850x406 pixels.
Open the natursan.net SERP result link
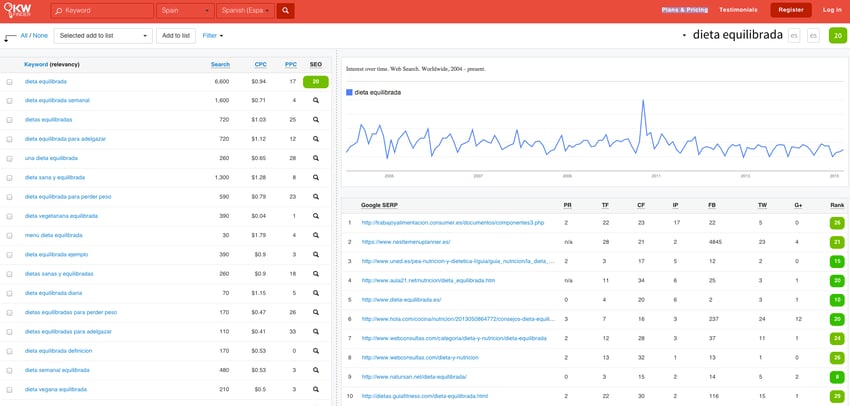(414, 377)
